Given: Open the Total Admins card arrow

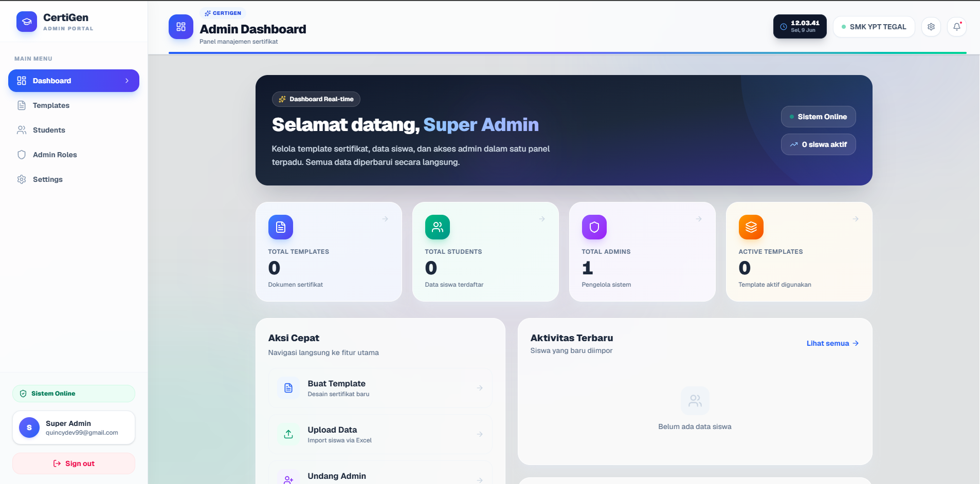Looking at the screenshot, I should [x=699, y=219].
